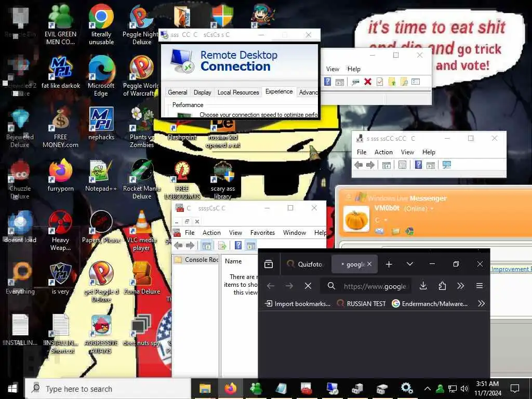Stop loading the page in Firefox
This screenshot has width=532, height=399.
point(308,286)
